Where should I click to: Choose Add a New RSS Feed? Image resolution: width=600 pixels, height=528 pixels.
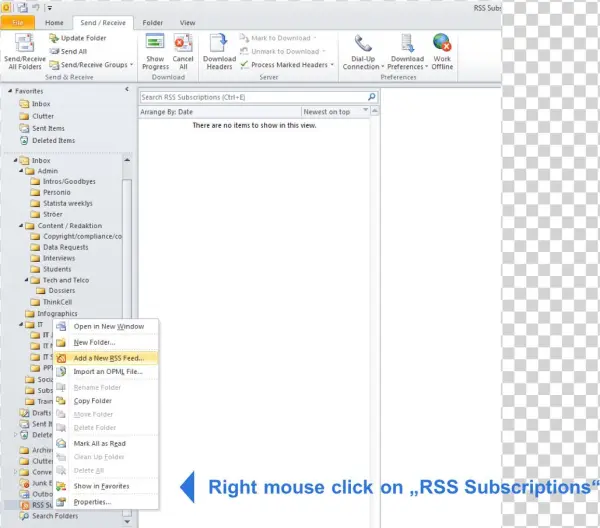click(108, 357)
